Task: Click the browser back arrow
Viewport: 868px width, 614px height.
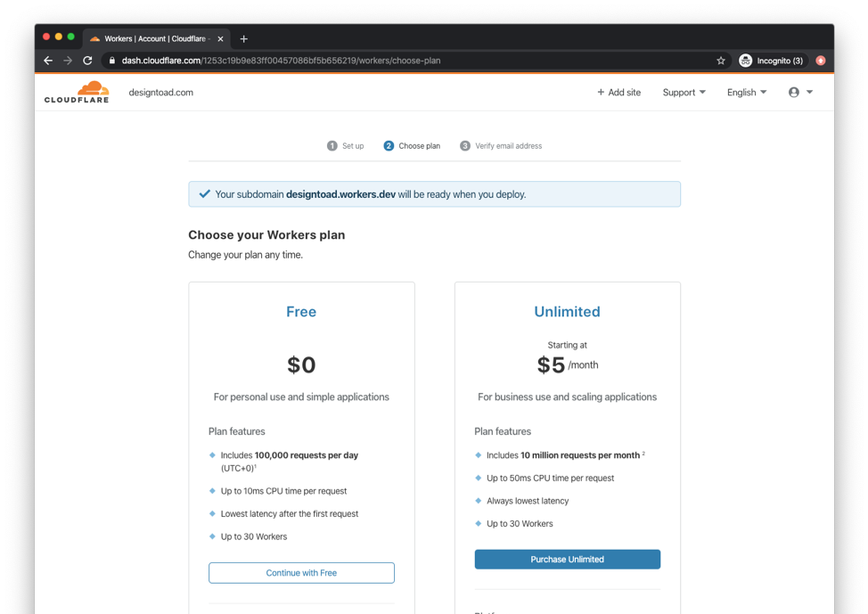Action: (48, 61)
